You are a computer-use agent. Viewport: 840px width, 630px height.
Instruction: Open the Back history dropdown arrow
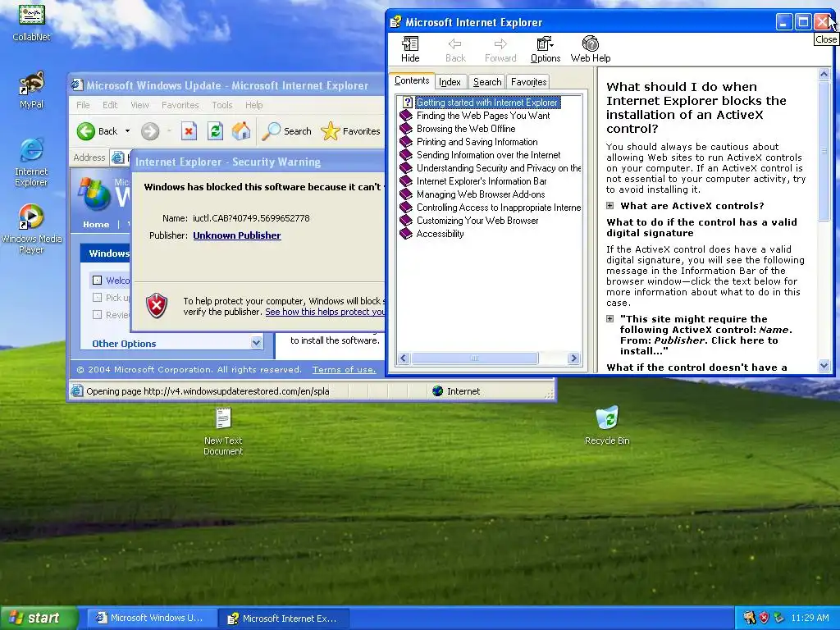click(x=127, y=131)
